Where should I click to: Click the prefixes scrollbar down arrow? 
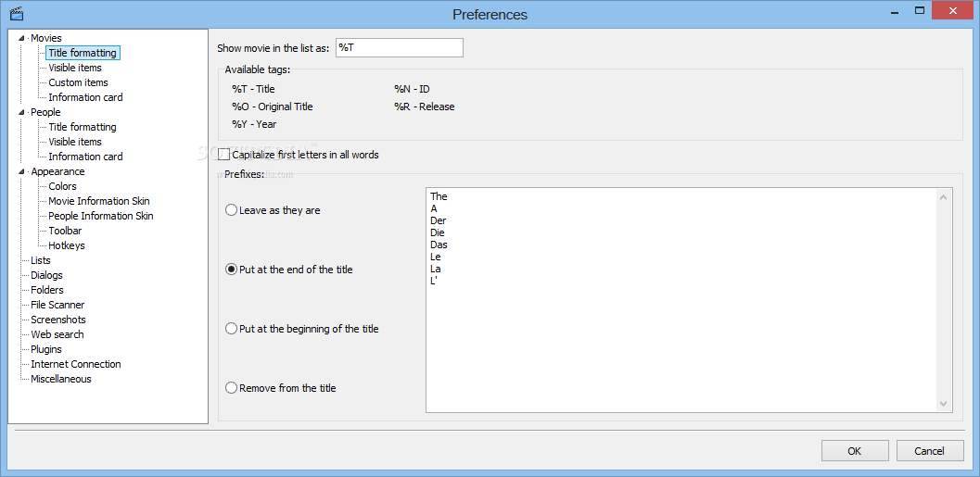point(944,403)
